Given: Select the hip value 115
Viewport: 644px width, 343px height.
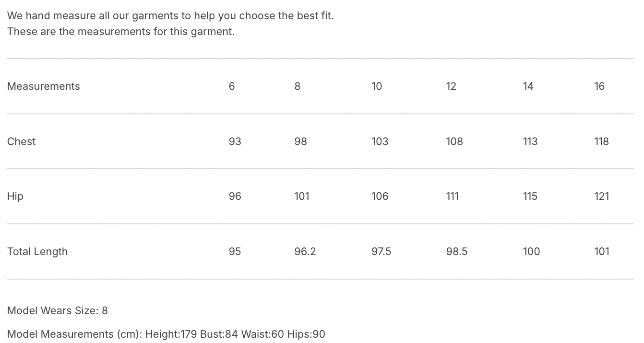Looking at the screenshot, I should pyautogui.click(x=530, y=196).
